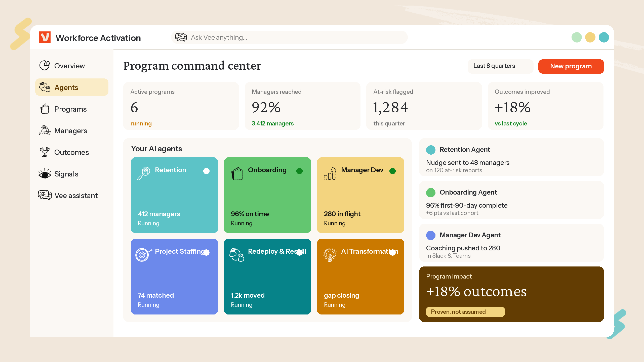Go to Outcomes in the sidebar

coord(72,152)
